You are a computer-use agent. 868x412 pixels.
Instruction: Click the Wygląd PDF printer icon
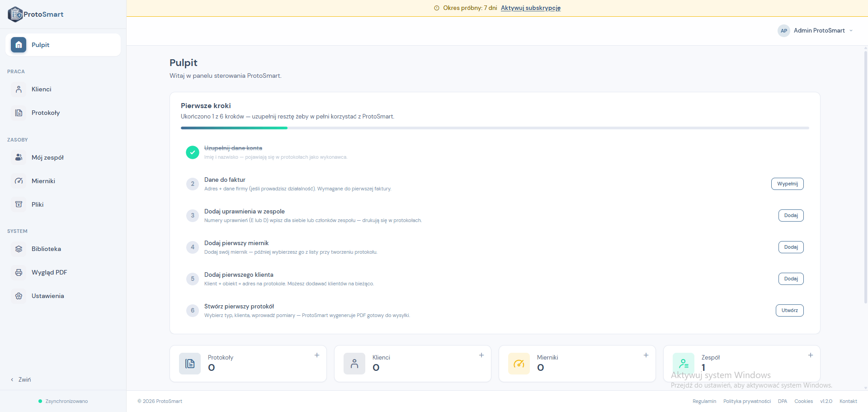pyautogui.click(x=19, y=272)
